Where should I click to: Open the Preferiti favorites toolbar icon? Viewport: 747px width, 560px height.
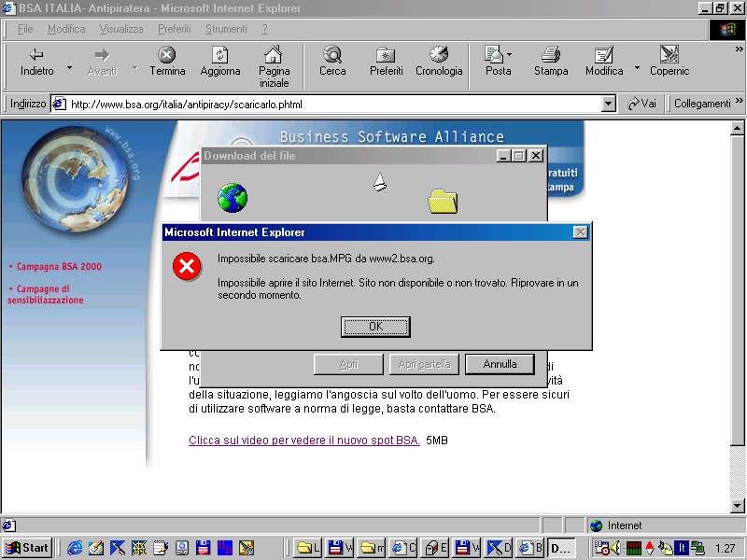point(386,55)
